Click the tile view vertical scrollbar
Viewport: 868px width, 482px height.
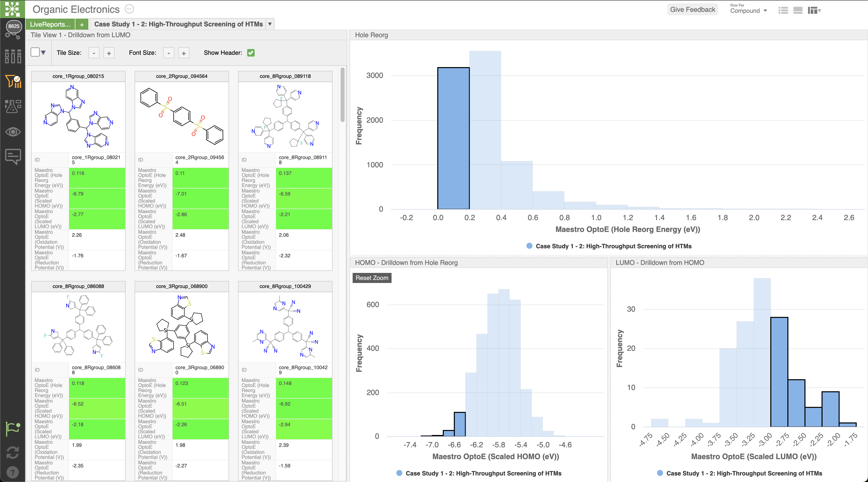point(342,95)
